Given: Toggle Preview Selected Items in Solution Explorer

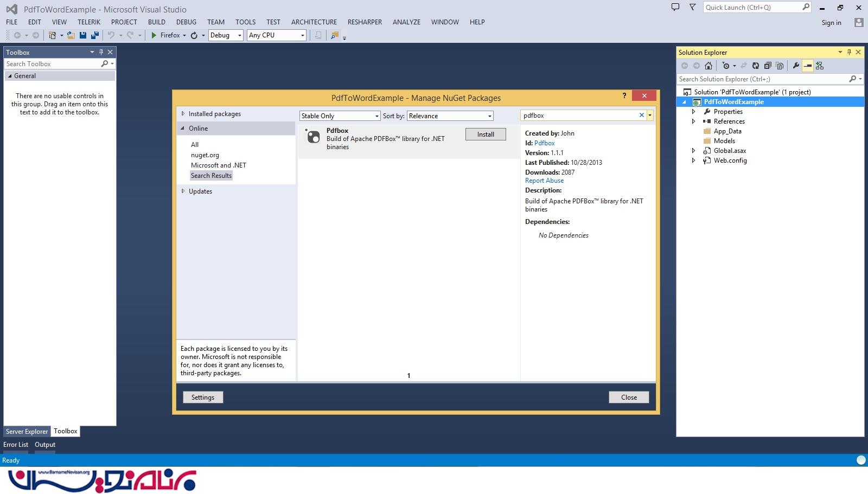Looking at the screenshot, I should (808, 66).
